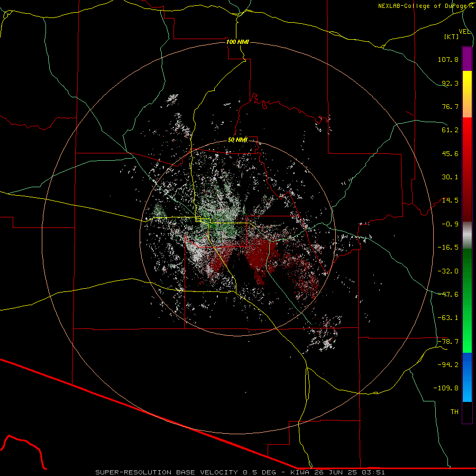
Task: Click the 45.6 legend value
Action: [450, 153]
